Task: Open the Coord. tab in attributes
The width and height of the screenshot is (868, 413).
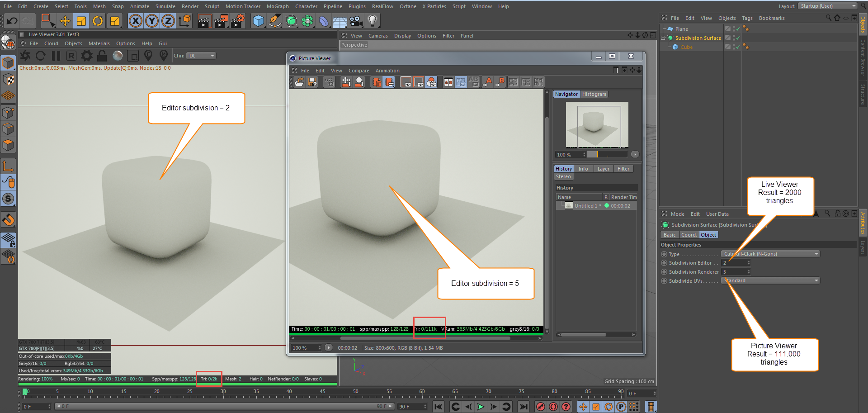Action: pyautogui.click(x=689, y=235)
